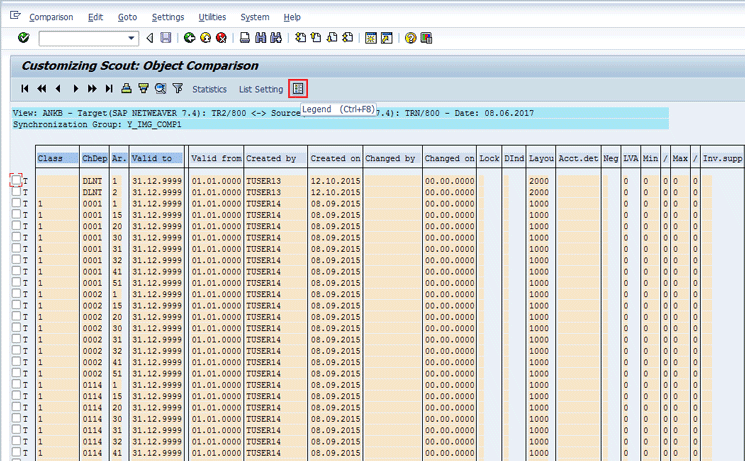Click the green Enter checkmark icon
Screen dimensions: 745x461
pyautogui.click(x=23, y=38)
